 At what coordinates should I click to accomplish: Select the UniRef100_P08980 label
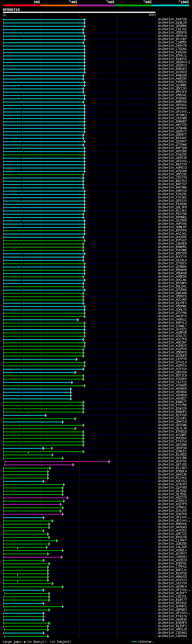172,98
